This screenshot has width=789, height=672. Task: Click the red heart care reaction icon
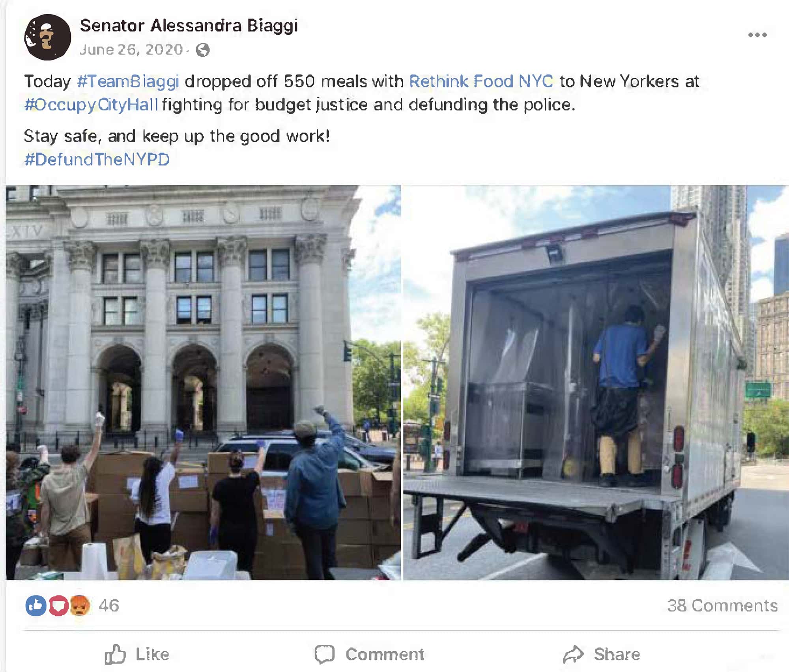(x=58, y=605)
